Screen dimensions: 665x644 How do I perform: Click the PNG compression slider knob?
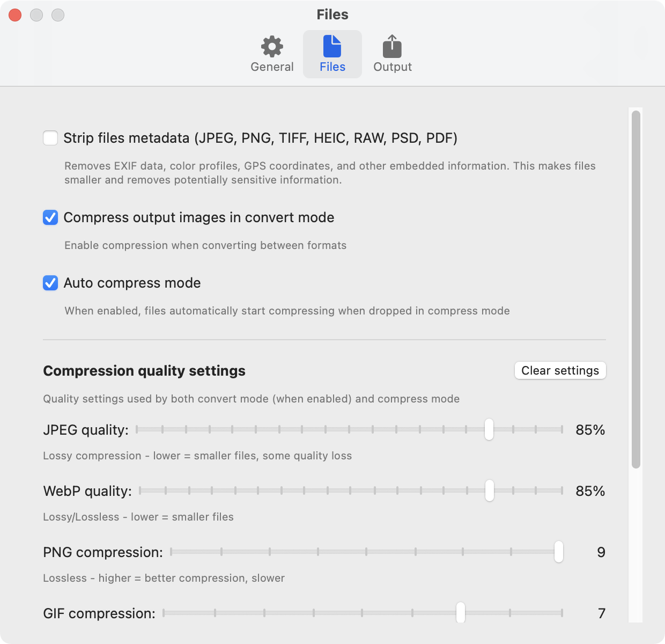pos(558,552)
